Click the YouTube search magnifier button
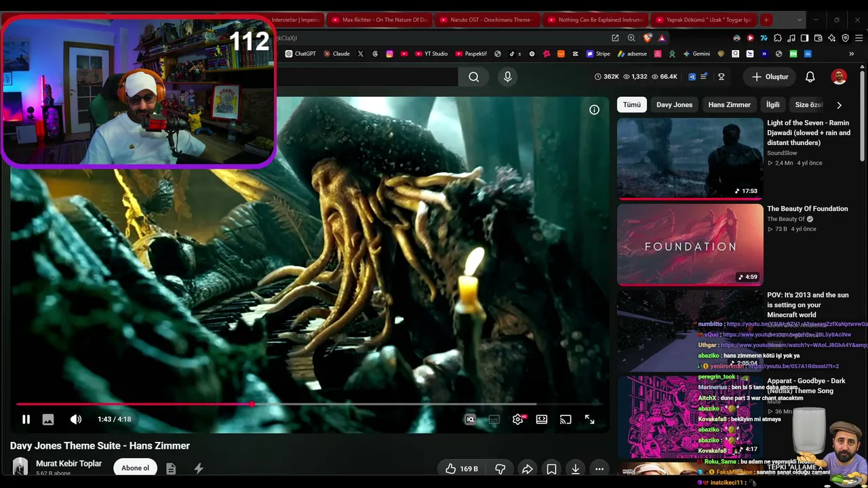 474,77
